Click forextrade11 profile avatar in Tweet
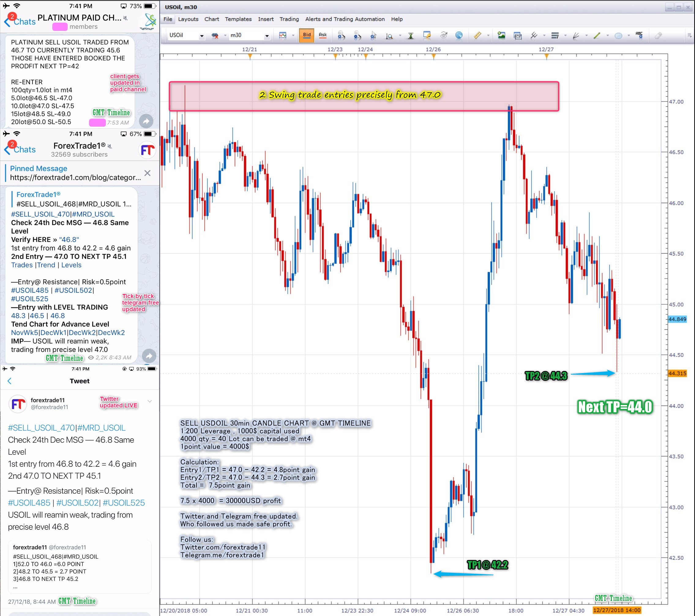The height and width of the screenshot is (616, 695). coord(18,404)
